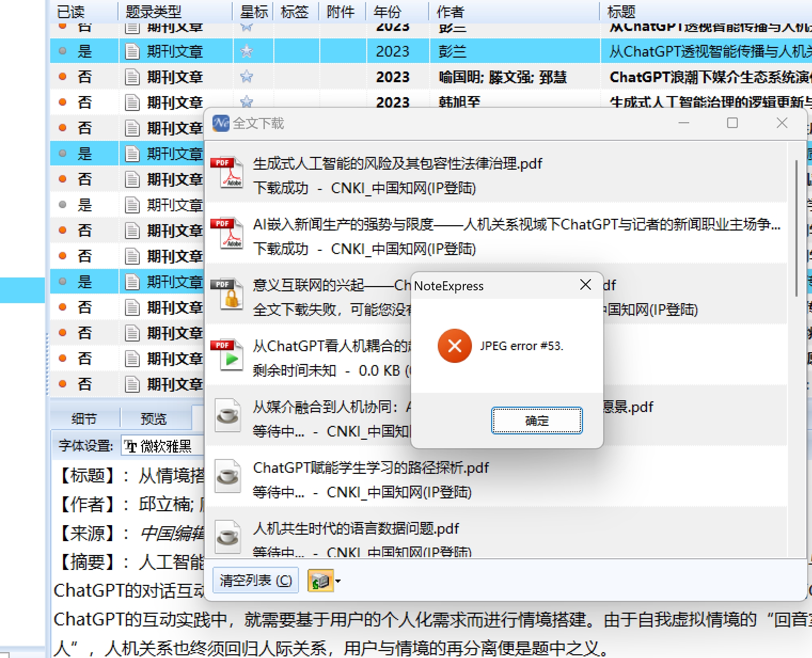Viewport: 812px width, 658px height.
Task: Toggle read-status dot in 韩旭至 row
Action: pyautogui.click(x=62, y=102)
